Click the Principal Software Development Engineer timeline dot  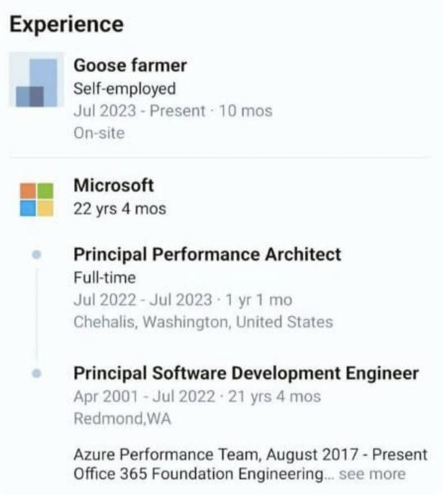[x=37, y=373]
